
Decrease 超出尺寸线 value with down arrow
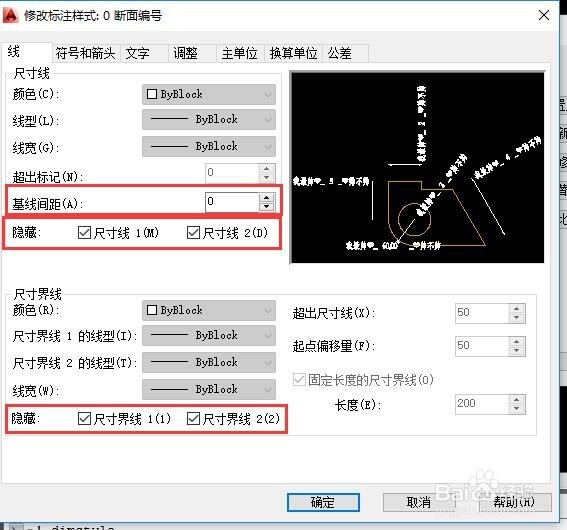point(517,317)
